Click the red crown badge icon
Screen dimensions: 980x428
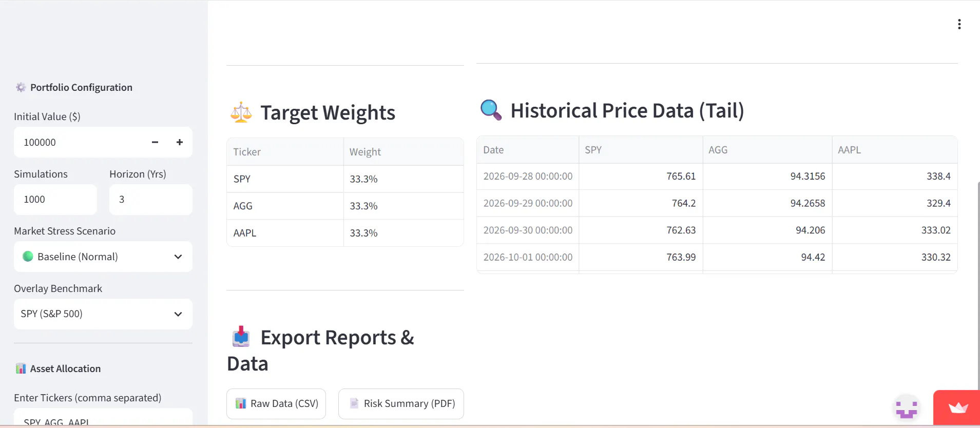click(x=957, y=408)
